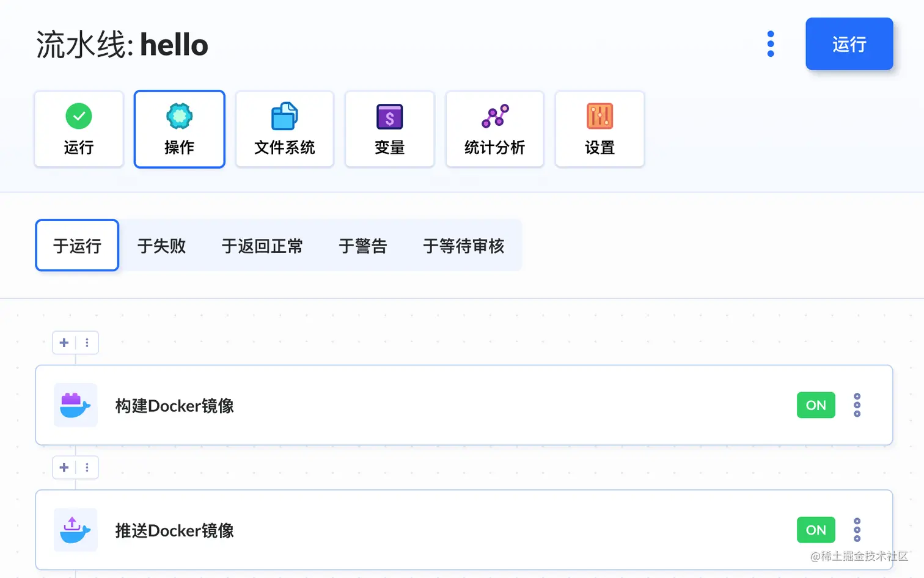Click the pipeline name hello in title
The height and width of the screenshot is (578, 924).
[x=174, y=45]
